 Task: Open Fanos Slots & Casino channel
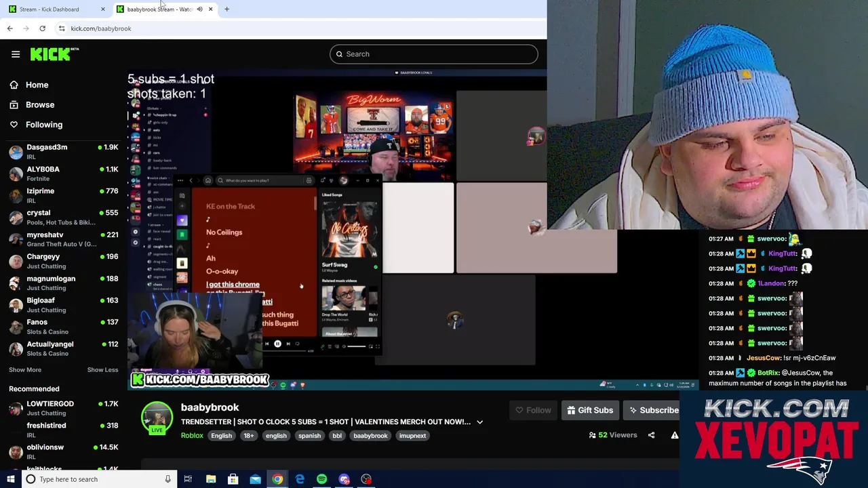64,327
